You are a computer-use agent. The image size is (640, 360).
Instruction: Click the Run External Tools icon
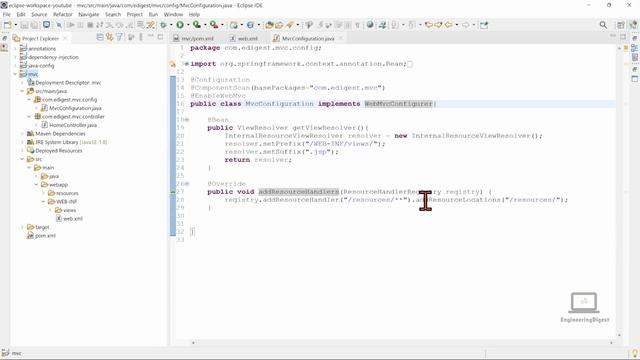tap(214, 25)
